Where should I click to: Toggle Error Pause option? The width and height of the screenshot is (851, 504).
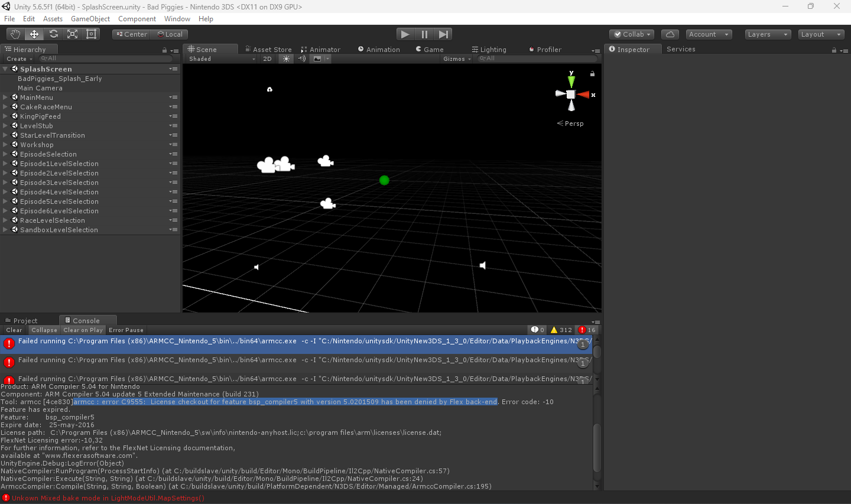click(126, 330)
